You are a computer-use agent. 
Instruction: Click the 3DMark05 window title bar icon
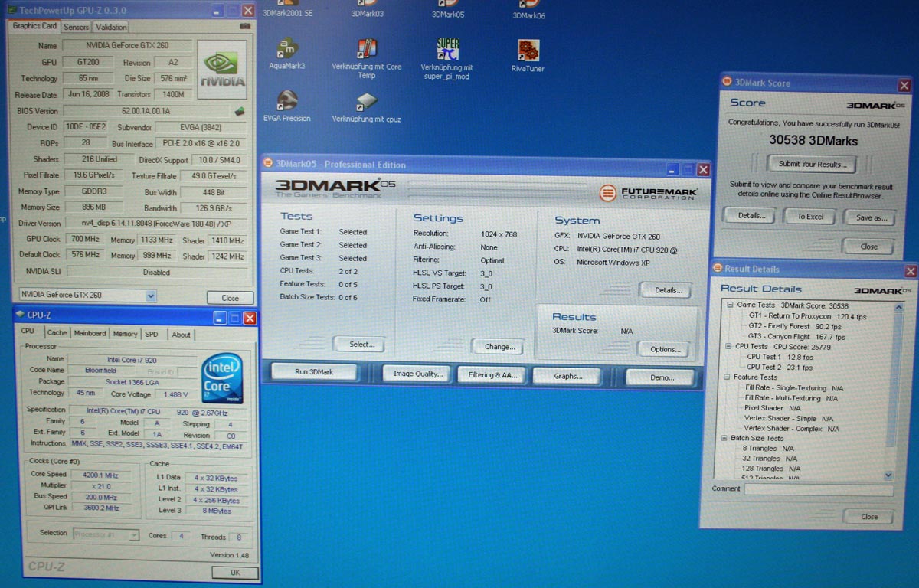[x=269, y=164]
